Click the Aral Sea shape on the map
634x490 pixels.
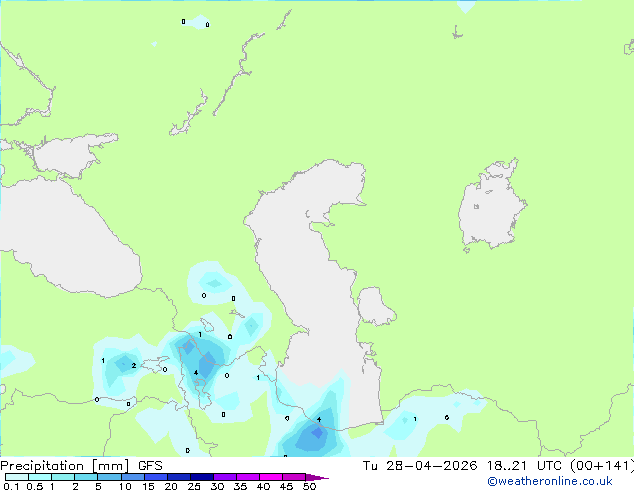[490, 208]
